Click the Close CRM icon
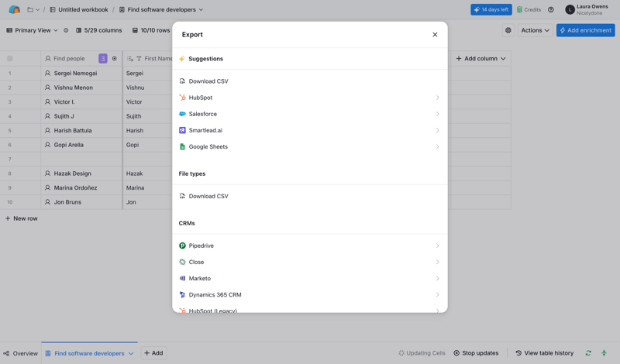The image size is (620, 364). (182, 262)
